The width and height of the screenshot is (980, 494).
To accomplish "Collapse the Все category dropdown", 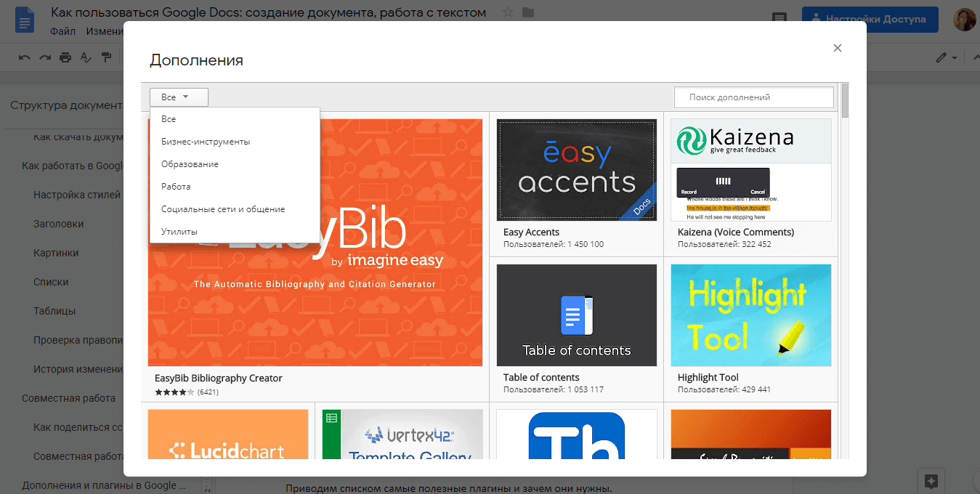I will coord(179,97).
